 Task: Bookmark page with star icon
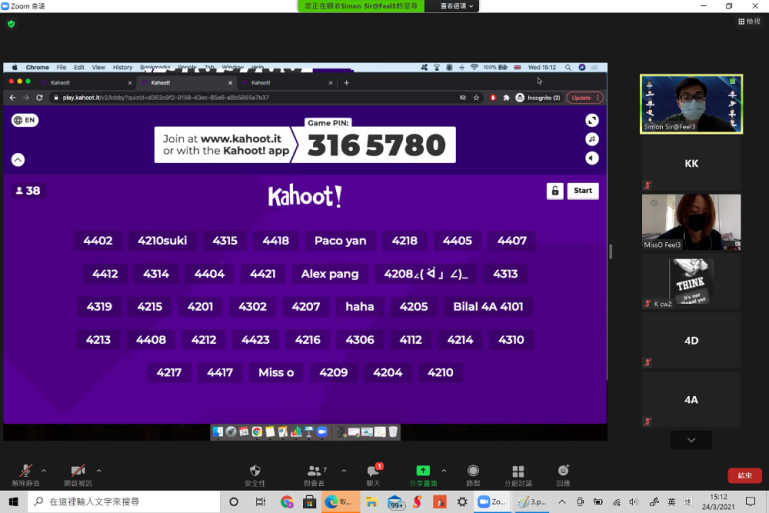476,98
